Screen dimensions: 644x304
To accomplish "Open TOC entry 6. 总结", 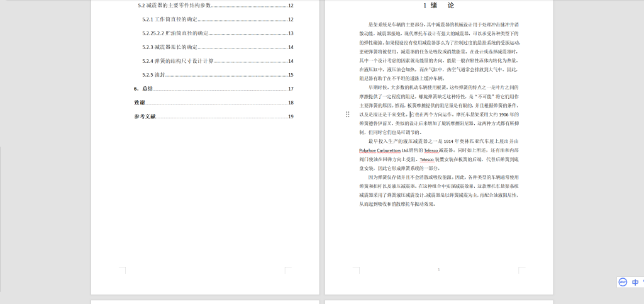I will pos(214,89).
